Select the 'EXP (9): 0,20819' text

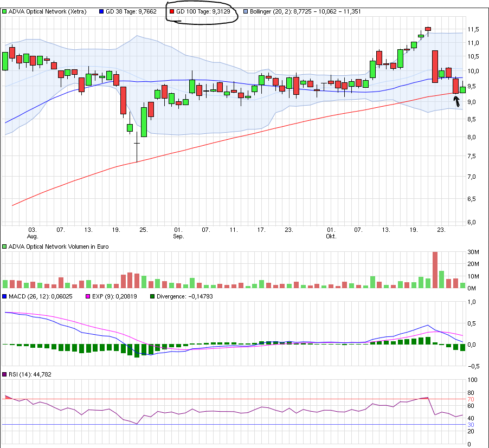coord(114,296)
